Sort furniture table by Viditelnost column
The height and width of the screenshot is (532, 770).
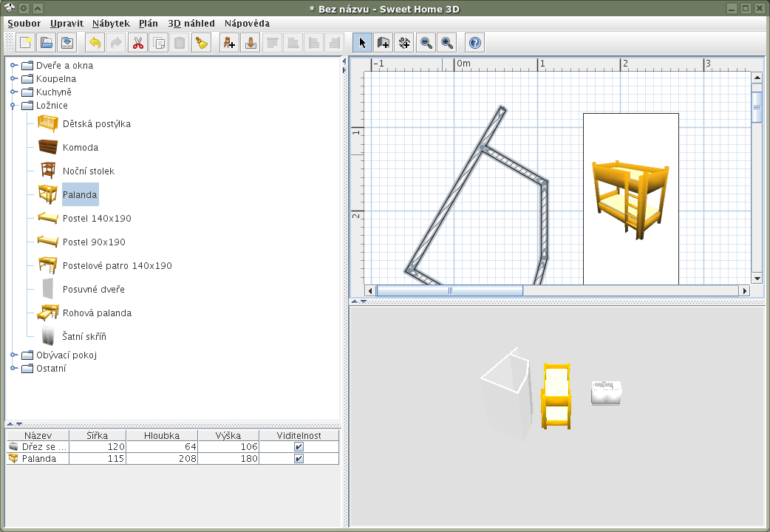pyautogui.click(x=299, y=435)
